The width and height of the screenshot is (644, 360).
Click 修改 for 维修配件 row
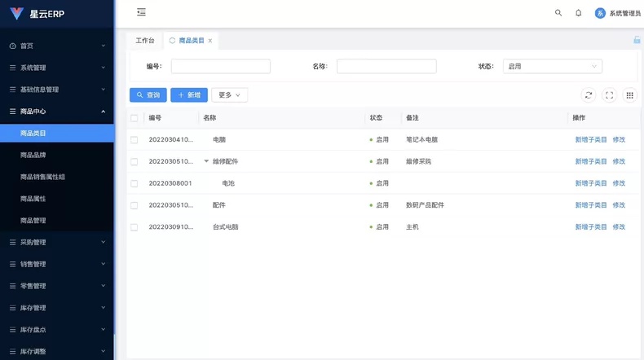[619, 161]
